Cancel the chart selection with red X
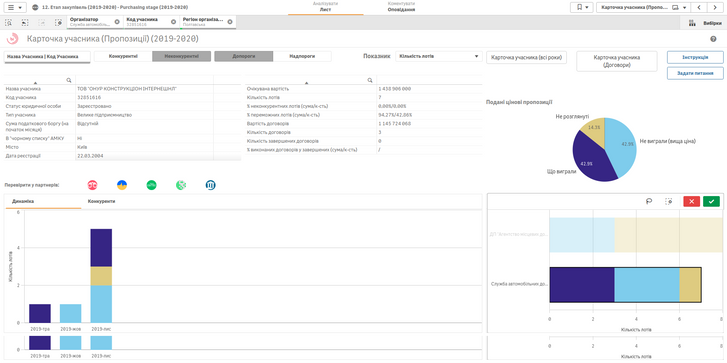Viewport: 727px width, 363px height. point(691,201)
